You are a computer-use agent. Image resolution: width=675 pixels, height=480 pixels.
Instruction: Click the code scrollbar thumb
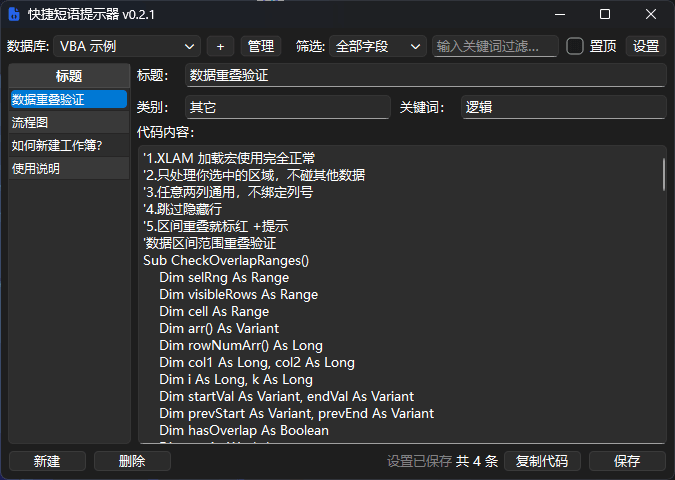click(x=663, y=174)
